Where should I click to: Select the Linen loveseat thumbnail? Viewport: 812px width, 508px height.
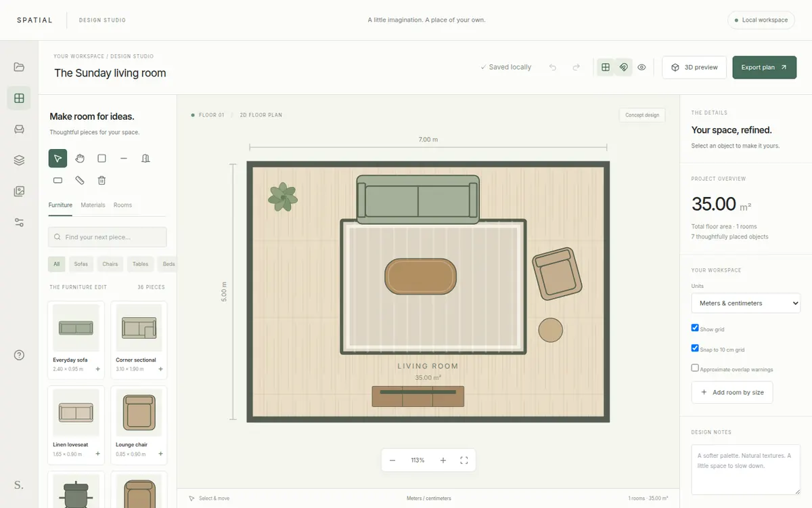(76, 412)
